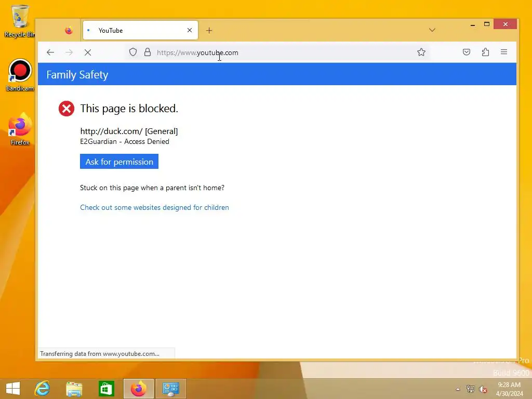Click the youtube.com address bar
The width and height of the screenshot is (532, 399).
[277, 52]
